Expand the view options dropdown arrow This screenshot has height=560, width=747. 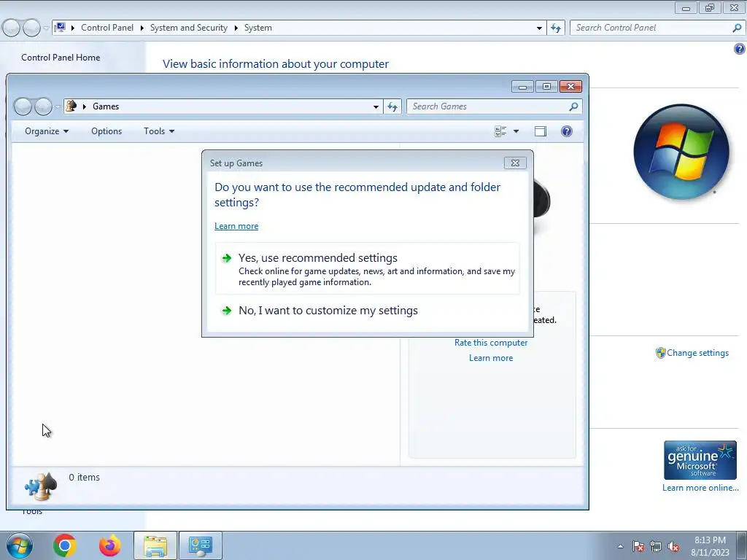pyautogui.click(x=516, y=131)
